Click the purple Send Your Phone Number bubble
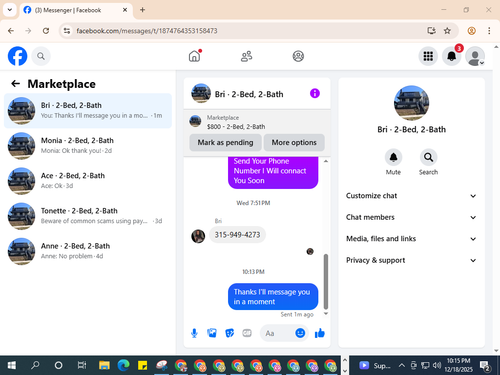The image size is (500, 375). [x=273, y=172]
